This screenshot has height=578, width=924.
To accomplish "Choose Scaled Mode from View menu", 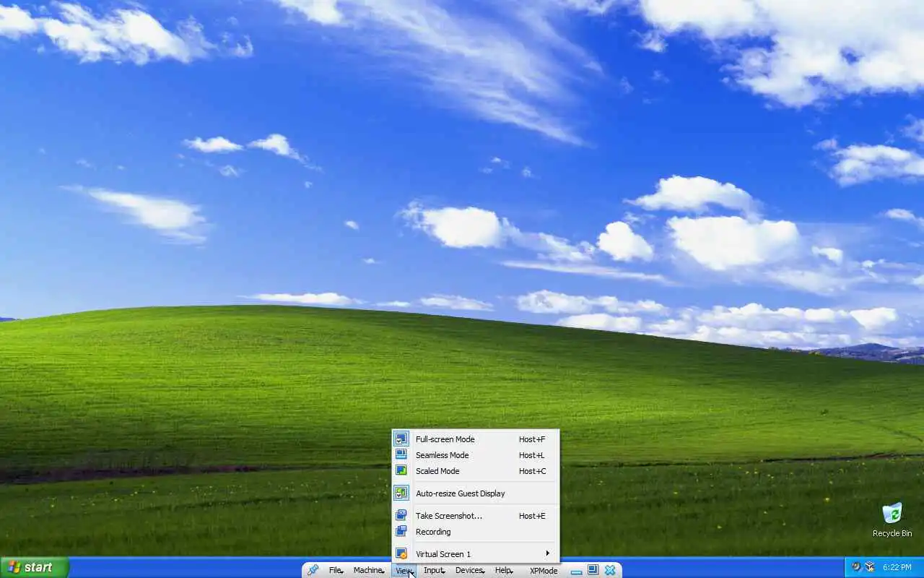I will pos(476,471).
